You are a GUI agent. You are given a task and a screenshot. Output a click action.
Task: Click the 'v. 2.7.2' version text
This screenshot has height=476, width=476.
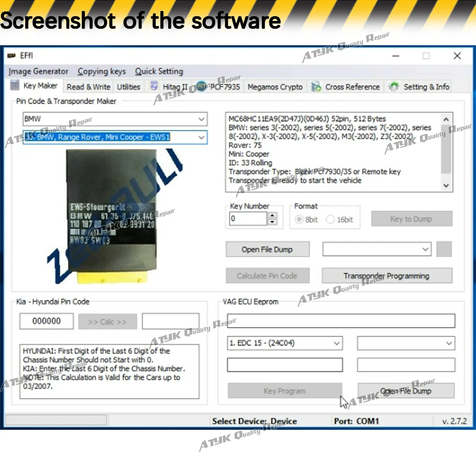[454, 421]
